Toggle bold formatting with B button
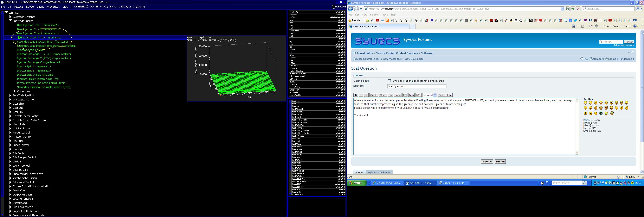 [356, 95]
